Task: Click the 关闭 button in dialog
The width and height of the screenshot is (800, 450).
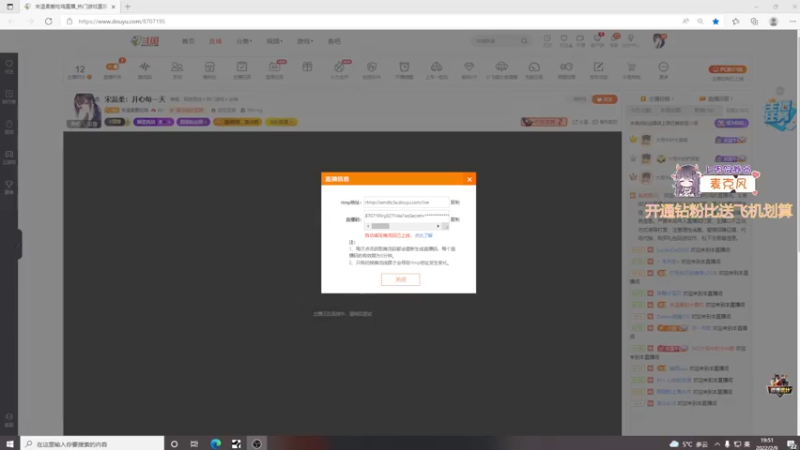Action: coord(401,280)
